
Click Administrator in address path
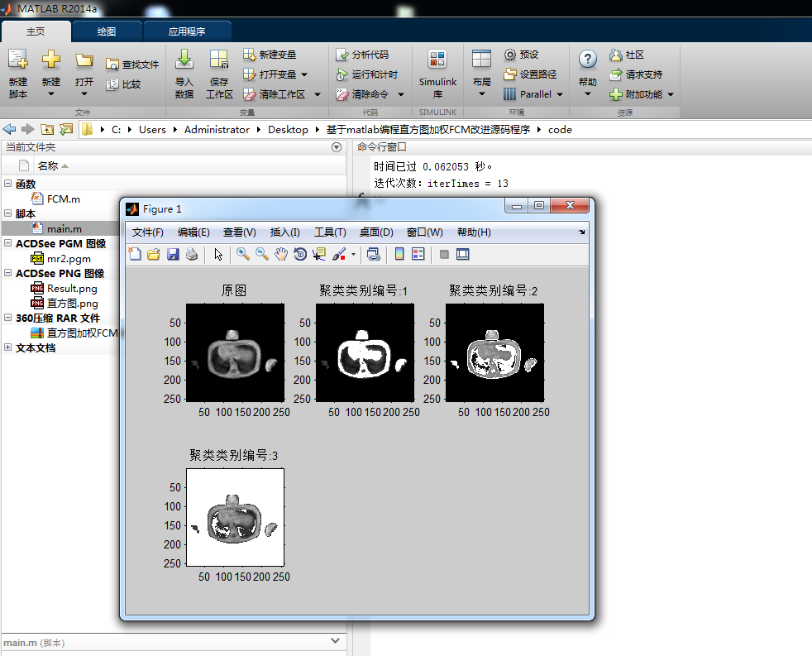point(217,130)
